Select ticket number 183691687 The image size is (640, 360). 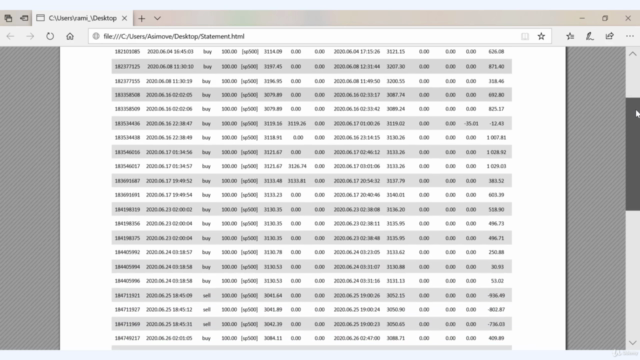coord(127,180)
